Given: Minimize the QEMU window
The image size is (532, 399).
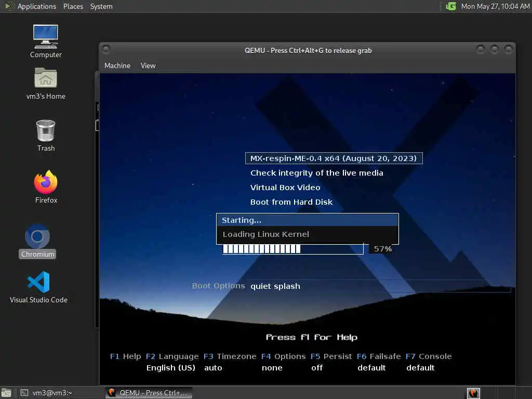Looking at the screenshot, I should pyautogui.click(x=481, y=49).
